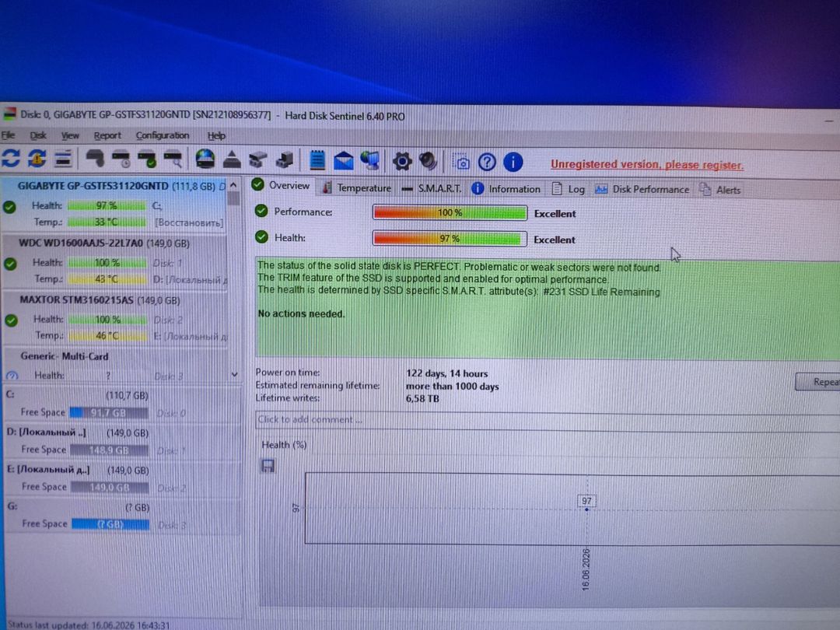Open the File menu
The height and width of the screenshot is (630, 840).
pos(8,135)
